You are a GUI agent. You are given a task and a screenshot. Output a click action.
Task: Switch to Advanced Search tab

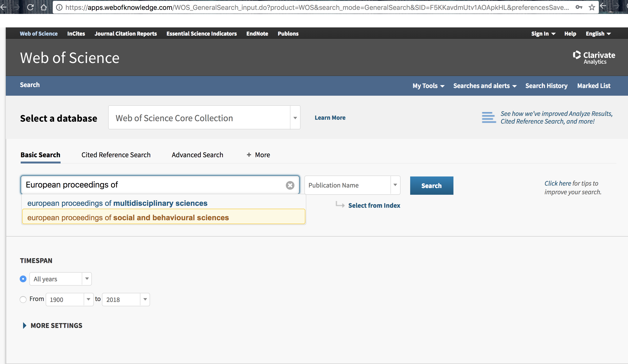pos(197,155)
